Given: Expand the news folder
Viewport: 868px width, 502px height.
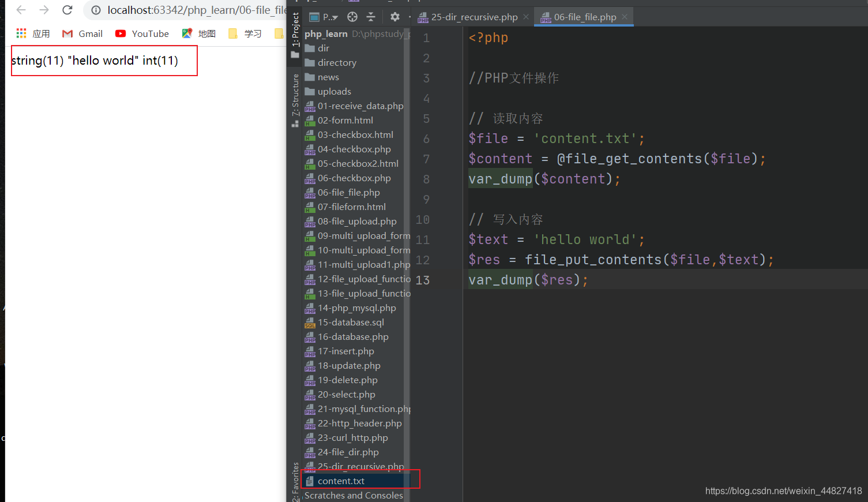Looking at the screenshot, I should click(322, 77).
